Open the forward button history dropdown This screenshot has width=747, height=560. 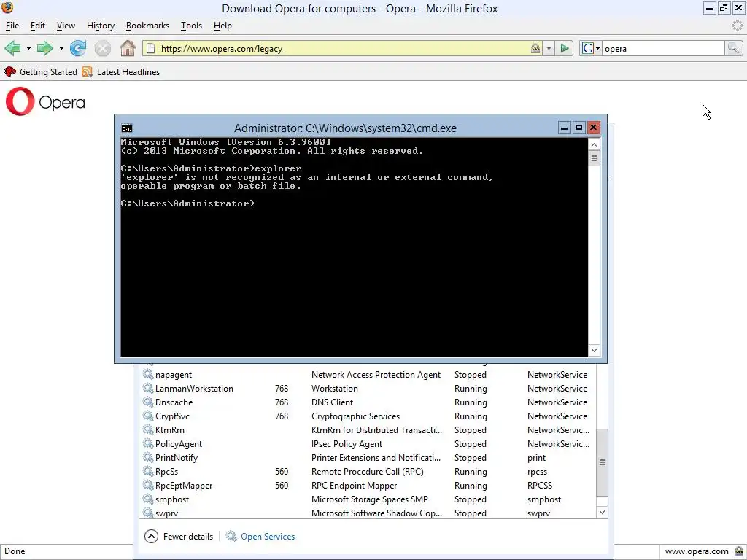click(61, 49)
